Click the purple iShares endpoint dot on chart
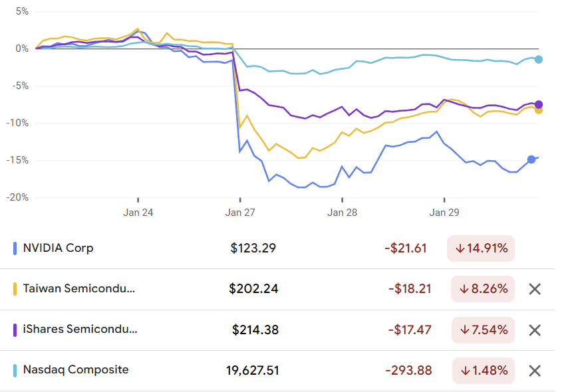The height and width of the screenshot is (392, 570). [x=539, y=104]
